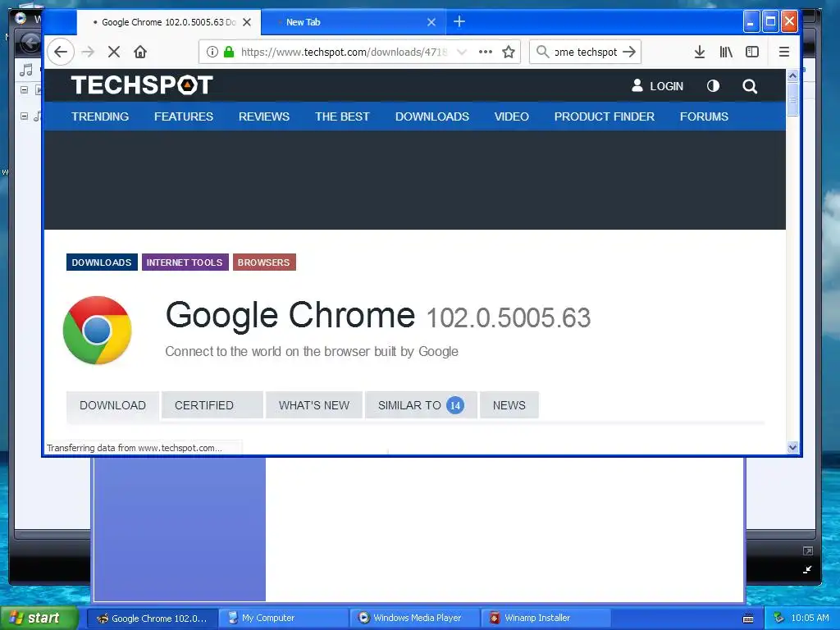Screen dimensions: 840x630
Task: Click the page scrollbar up arrow
Action: click(x=793, y=76)
